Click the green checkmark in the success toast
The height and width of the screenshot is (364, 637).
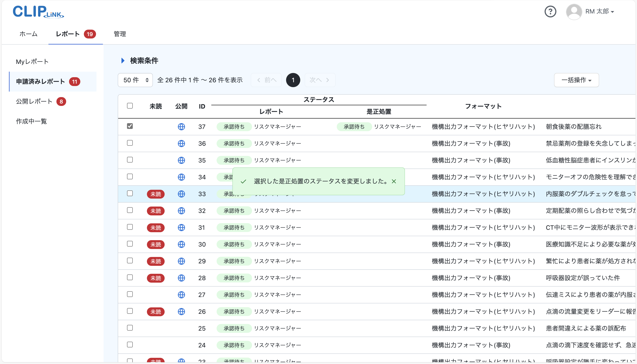click(243, 182)
